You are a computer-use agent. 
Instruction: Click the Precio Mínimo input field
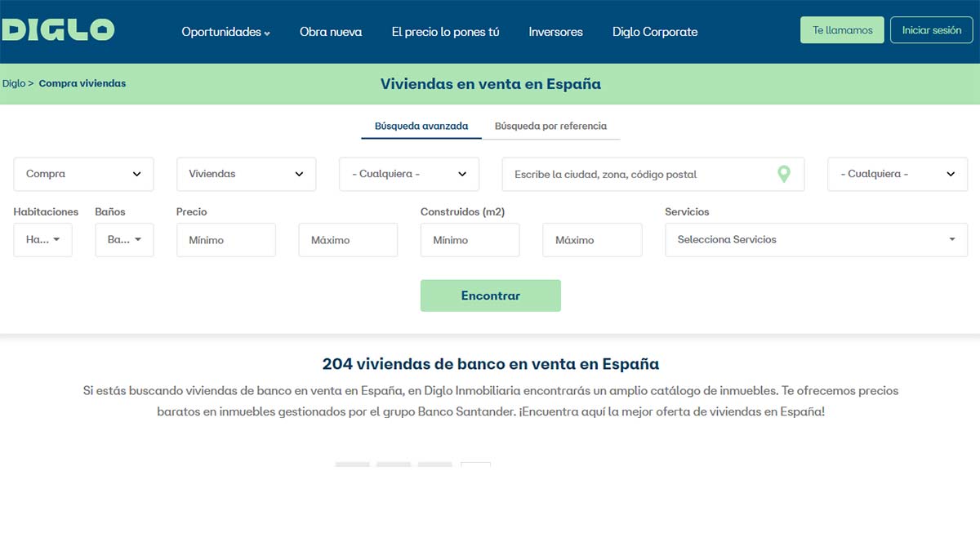[225, 240]
